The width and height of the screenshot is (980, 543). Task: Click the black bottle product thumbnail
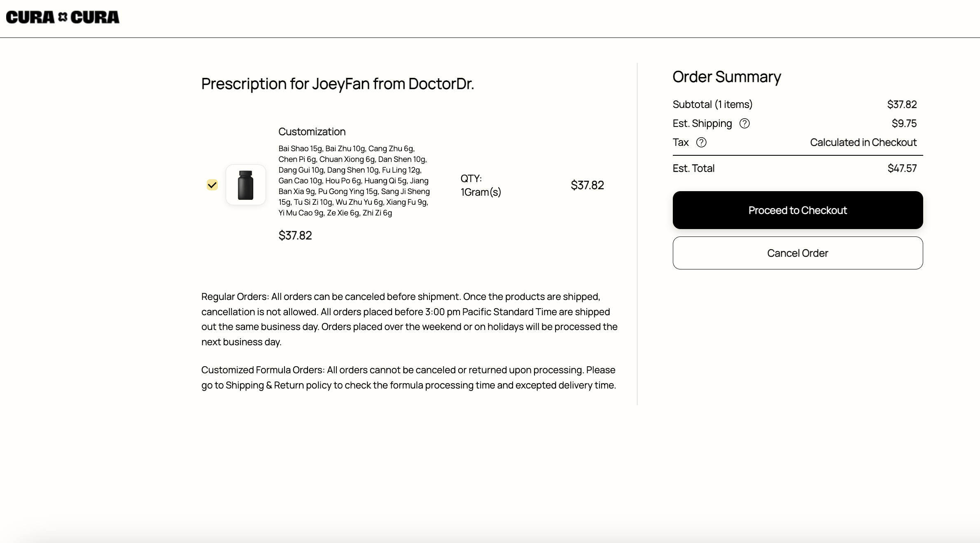tap(246, 185)
